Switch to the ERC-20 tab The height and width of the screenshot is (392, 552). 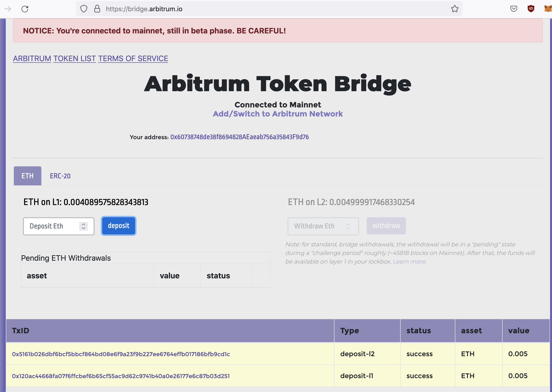point(60,176)
